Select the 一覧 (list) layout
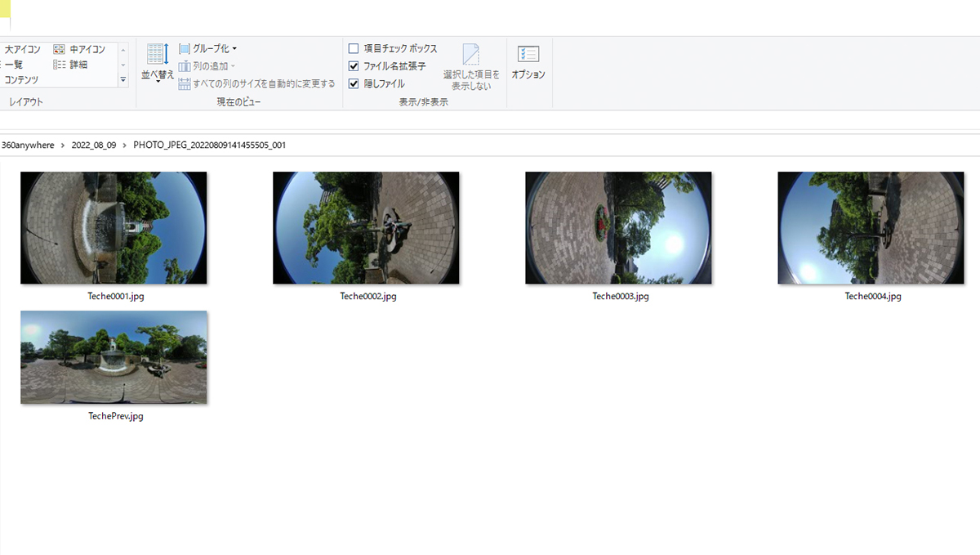Screen dimensions: 980x555 pyautogui.click(x=15, y=64)
